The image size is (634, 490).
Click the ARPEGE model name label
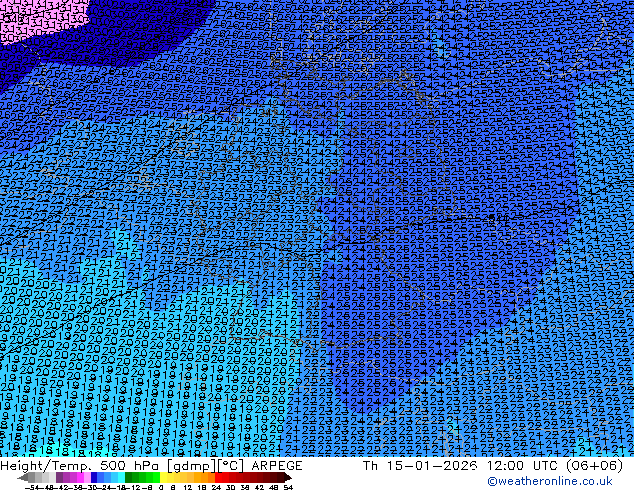pyautogui.click(x=277, y=466)
